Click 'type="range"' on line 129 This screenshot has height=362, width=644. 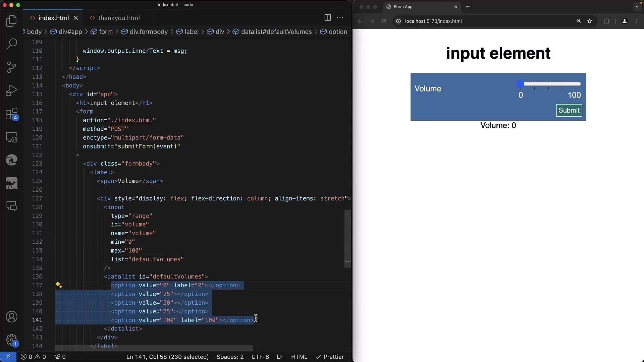131,216
